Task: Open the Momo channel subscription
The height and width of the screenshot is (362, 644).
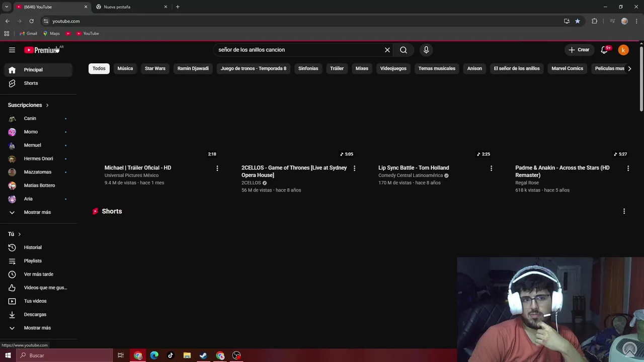Action: point(38,132)
